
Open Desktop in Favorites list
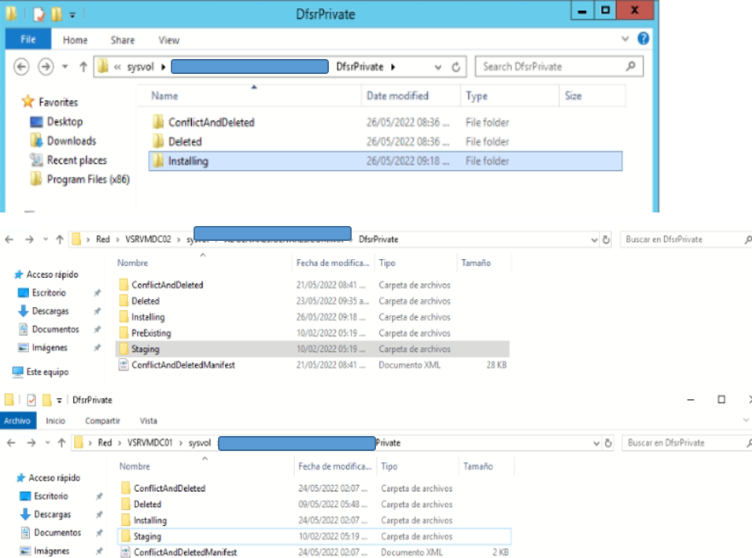65,121
